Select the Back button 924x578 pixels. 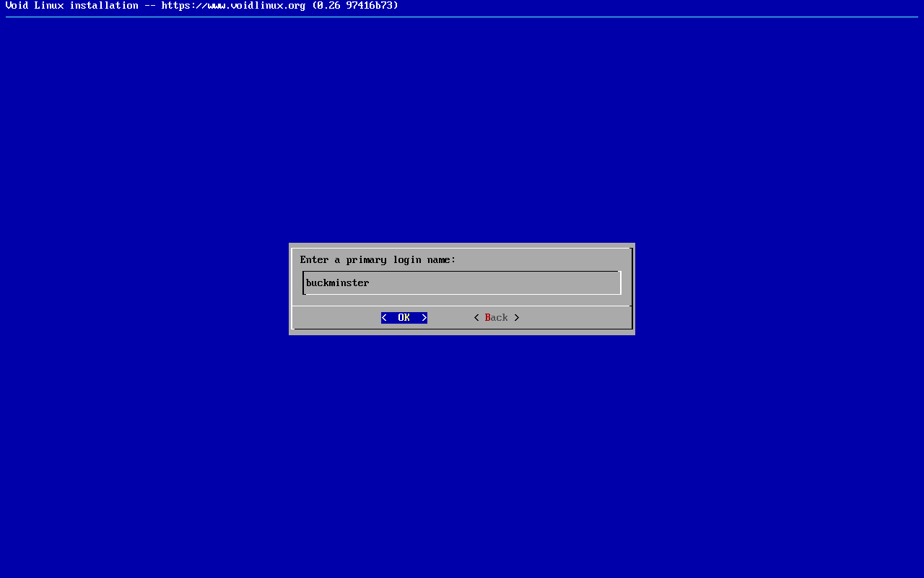496,318
